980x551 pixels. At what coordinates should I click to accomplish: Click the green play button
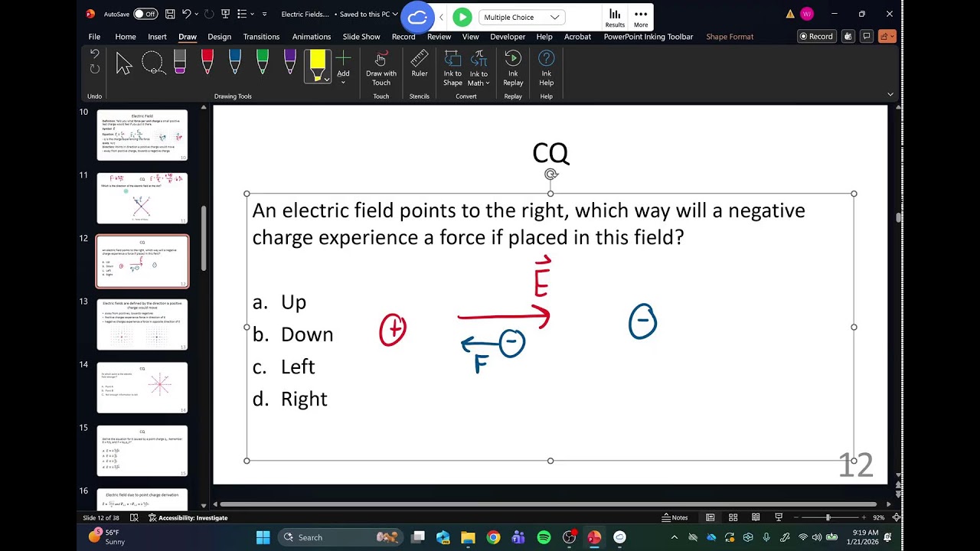[462, 17]
